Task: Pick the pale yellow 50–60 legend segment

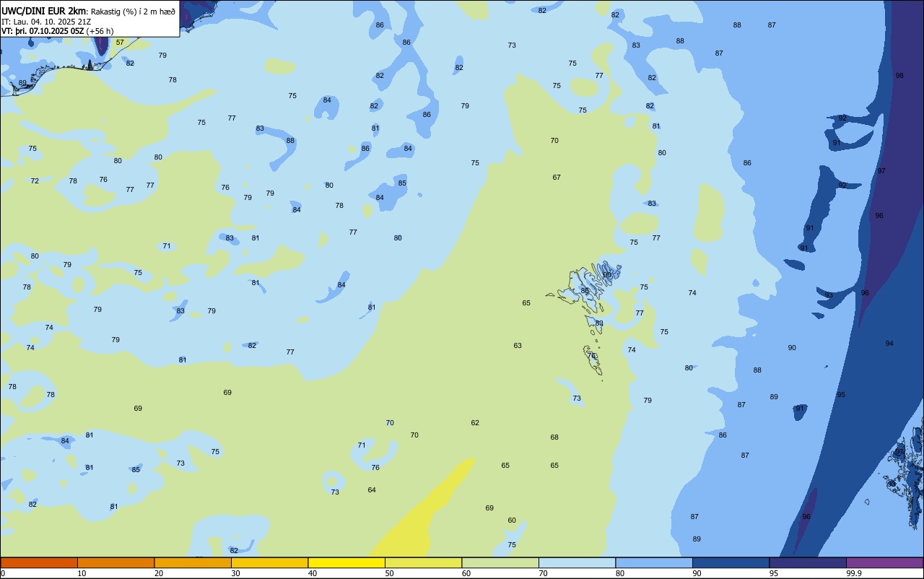Action: (423, 562)
